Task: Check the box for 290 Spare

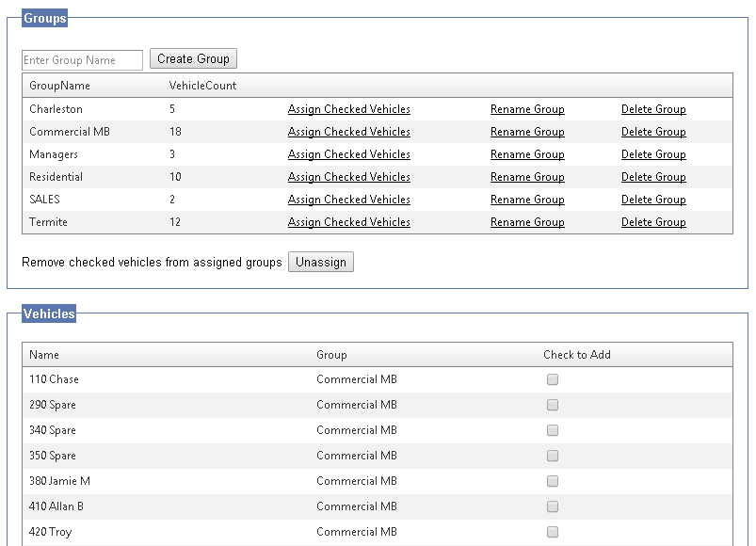Action: tap(553, 405)
